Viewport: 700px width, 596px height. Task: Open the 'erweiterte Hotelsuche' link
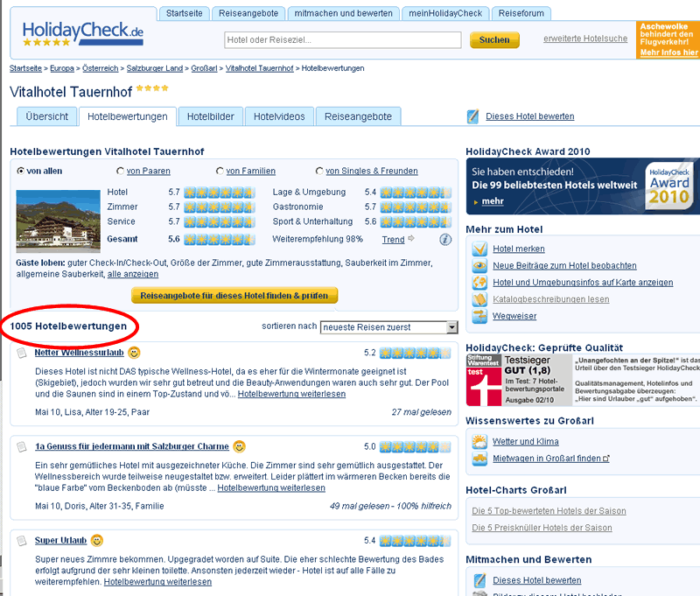point(585,39)
